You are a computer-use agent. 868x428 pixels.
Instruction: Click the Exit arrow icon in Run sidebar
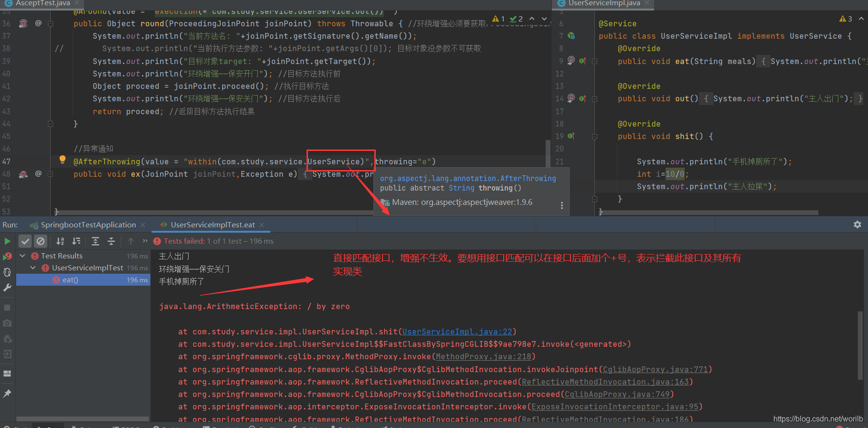click(x=7, y=354)
